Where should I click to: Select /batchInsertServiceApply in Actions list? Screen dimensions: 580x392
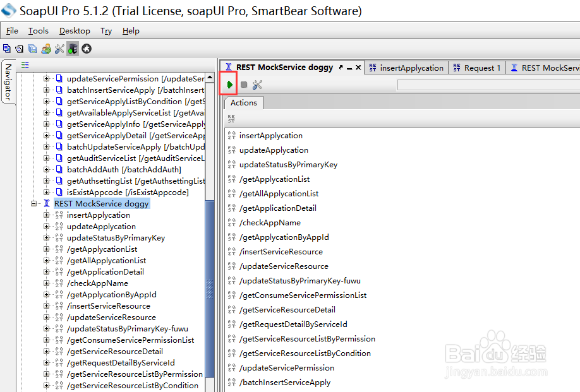tap(285, 383)
